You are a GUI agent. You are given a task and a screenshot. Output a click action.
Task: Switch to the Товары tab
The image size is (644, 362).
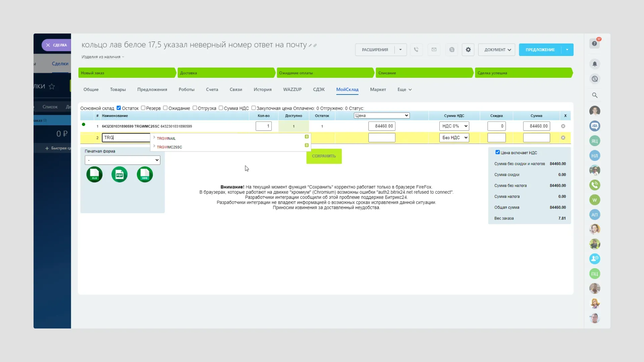[x=118, y=89]
